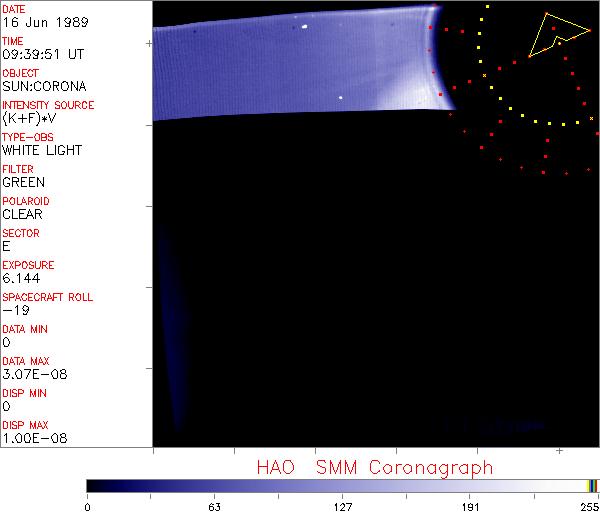Click the INTENSITY SOURCE label

[x=48, y=105]
